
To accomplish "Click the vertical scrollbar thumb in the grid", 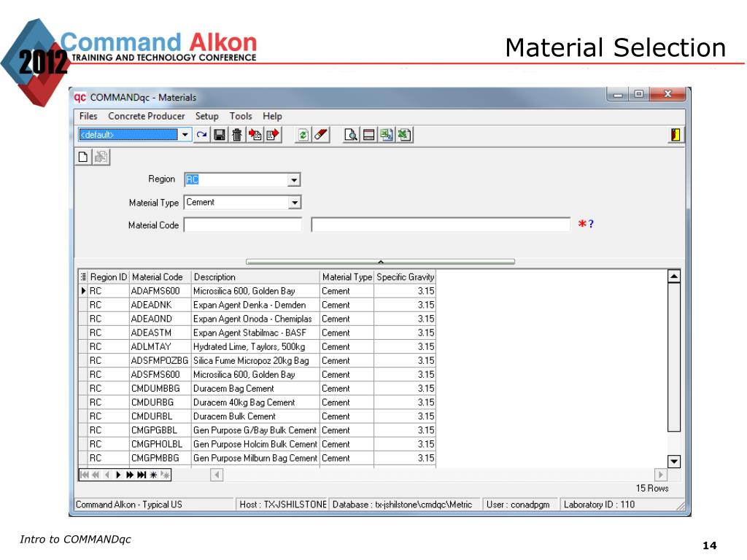I will (673, 357).
